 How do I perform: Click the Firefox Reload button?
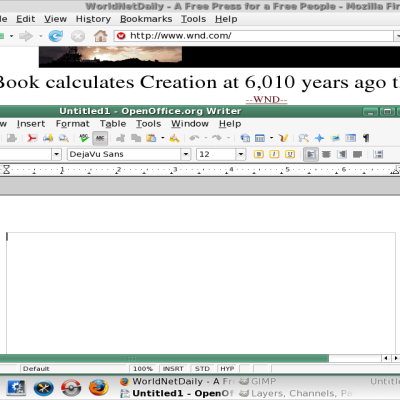tap(56, 36)
